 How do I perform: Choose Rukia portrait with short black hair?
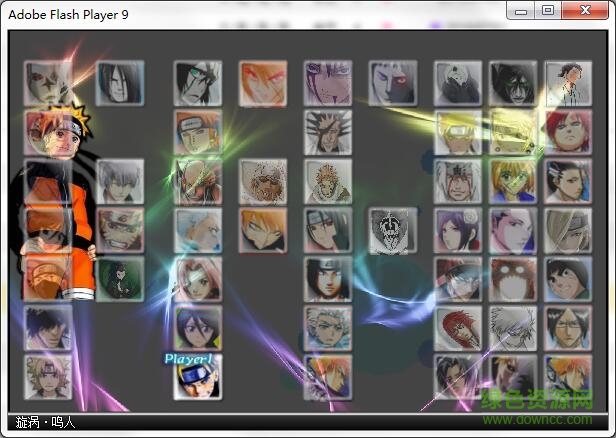click(x=197, y=329)
